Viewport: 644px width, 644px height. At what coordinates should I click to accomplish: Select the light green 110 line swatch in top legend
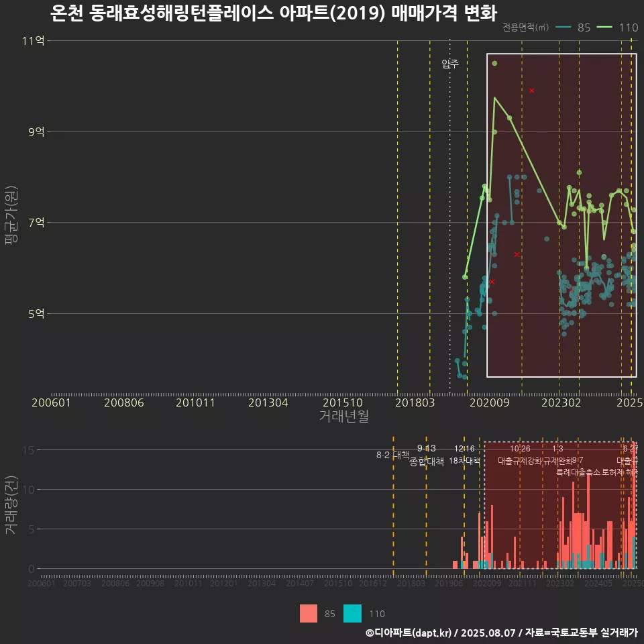tap(604, 28)
